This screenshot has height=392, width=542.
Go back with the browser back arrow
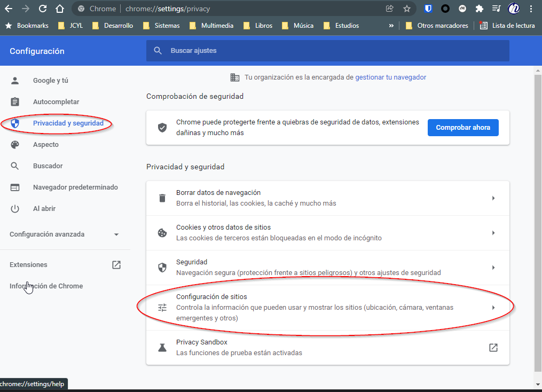(9, 9)
